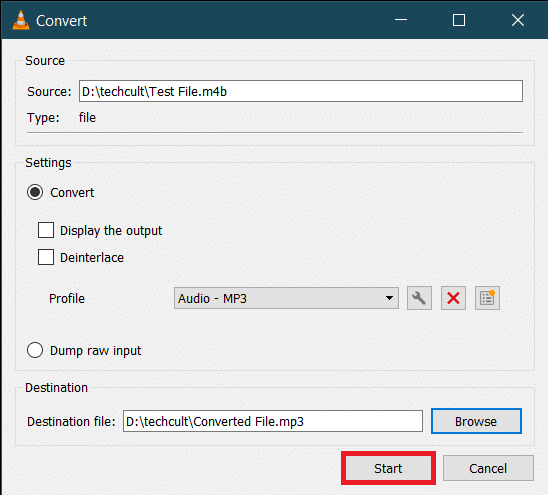Screen dimensions: 548x495
Task: Browse for a destination file
Action: click(x=476, y=421)
